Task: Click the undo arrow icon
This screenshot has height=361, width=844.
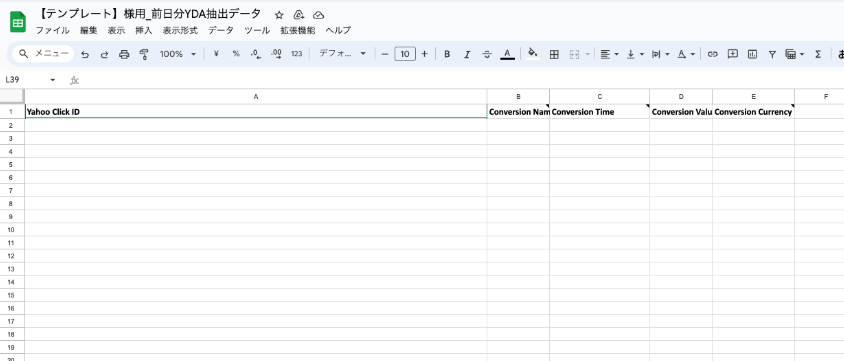Action: tap(85, 54)
